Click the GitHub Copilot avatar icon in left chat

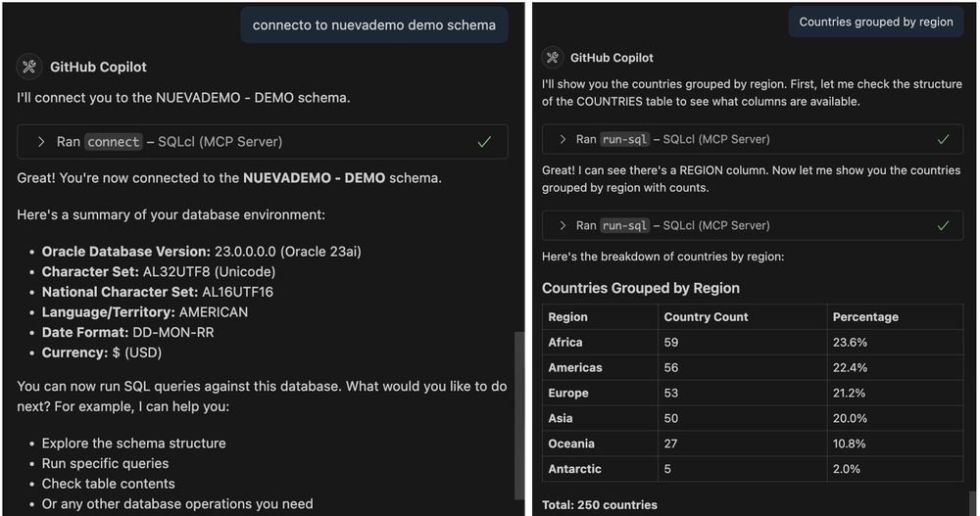tap(28, 67)
